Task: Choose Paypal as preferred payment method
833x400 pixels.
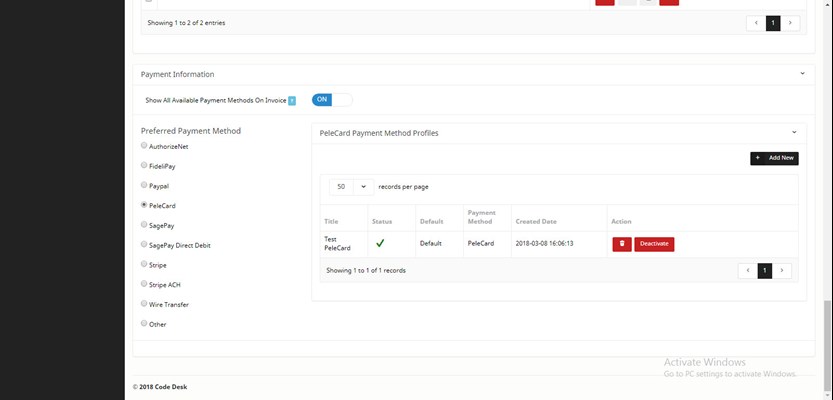Action: click(144, 185)
